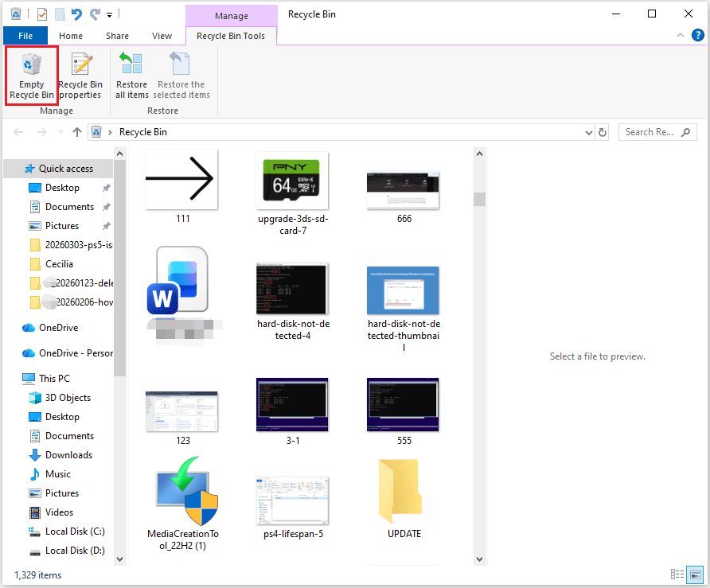This screenshot has height=588, width=710.
Task: Click inside the Search Recycle Bin box
Action: click(x=649, y=132)
